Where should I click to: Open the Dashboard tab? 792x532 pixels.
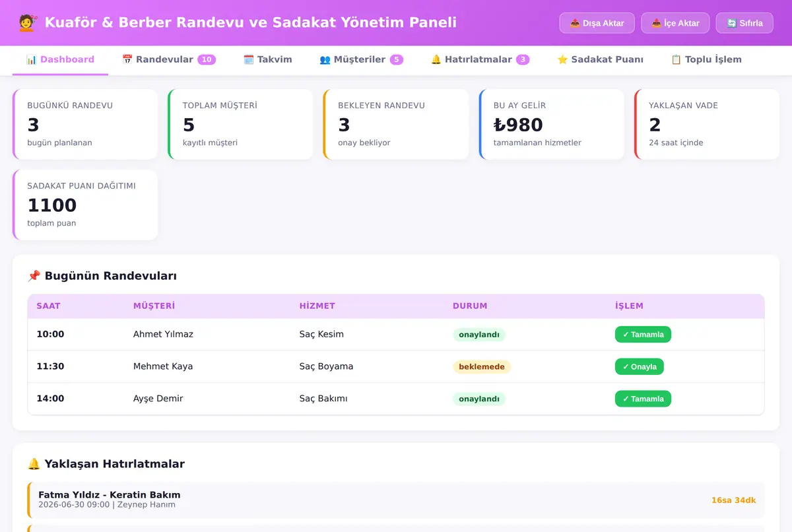click(x=60, y=59)
